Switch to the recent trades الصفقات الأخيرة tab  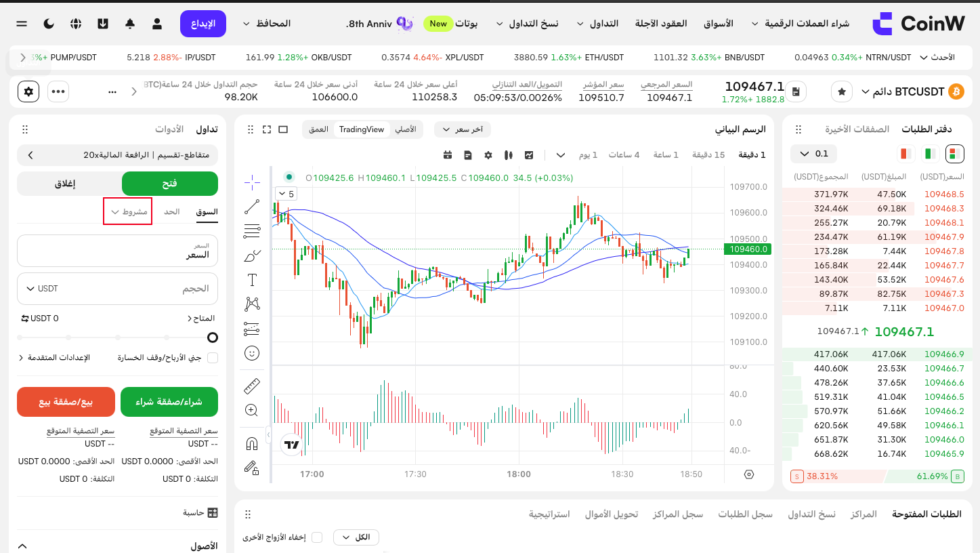pos(856,129)
